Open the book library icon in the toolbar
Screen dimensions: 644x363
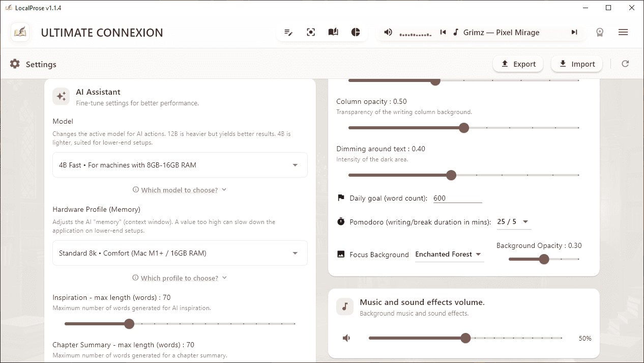click(x=333, y=32)
